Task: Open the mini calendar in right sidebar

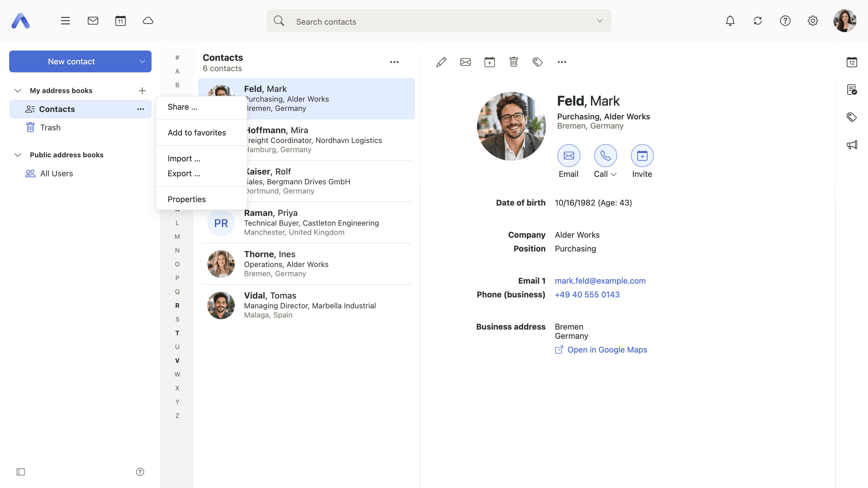Action: pos(851,62)
